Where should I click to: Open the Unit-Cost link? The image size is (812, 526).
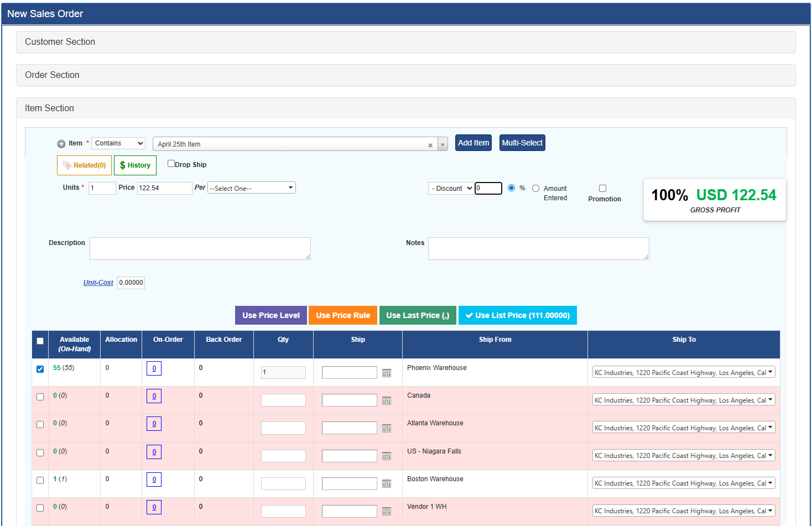pos(98,283)
